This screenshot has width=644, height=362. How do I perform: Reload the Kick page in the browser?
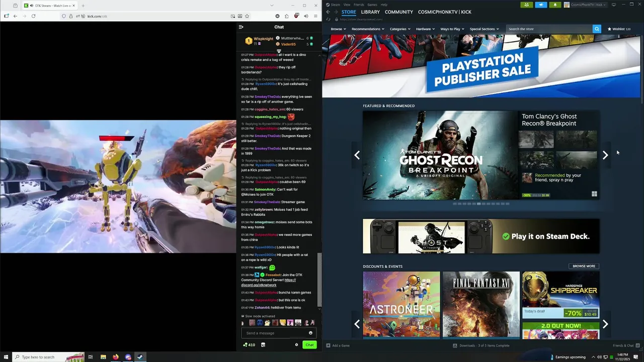(33, 16)
